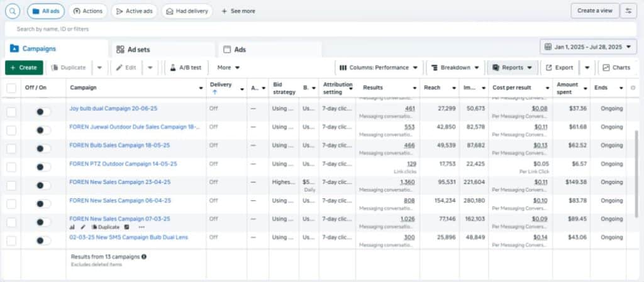Enable the FOREN PTZ Outdoor Campaign switch
644x282 pixels.
pos(43,166)
